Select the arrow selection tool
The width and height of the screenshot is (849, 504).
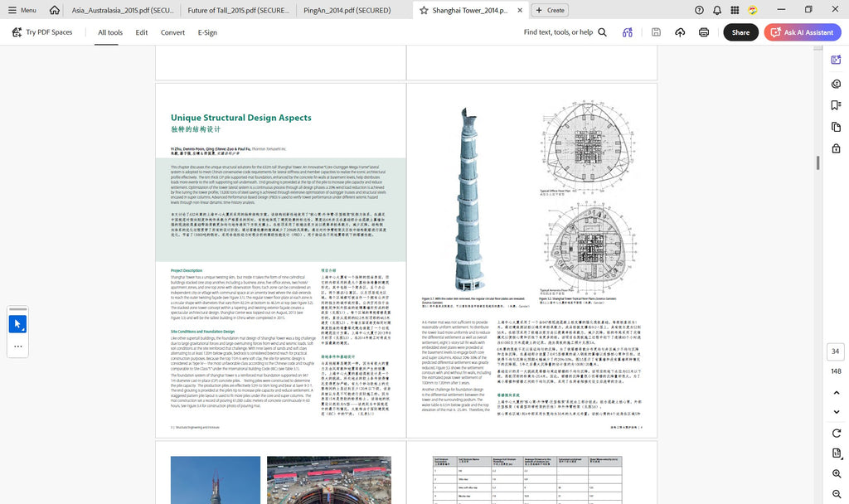tap(18, 324)
